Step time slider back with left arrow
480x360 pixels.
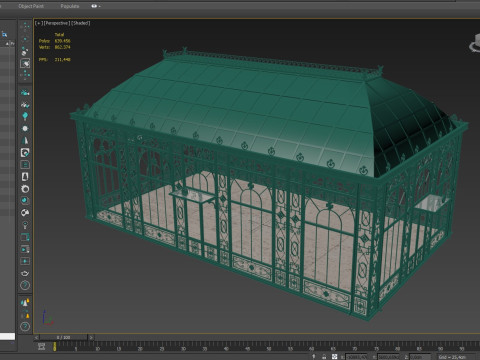pos(36,337)
